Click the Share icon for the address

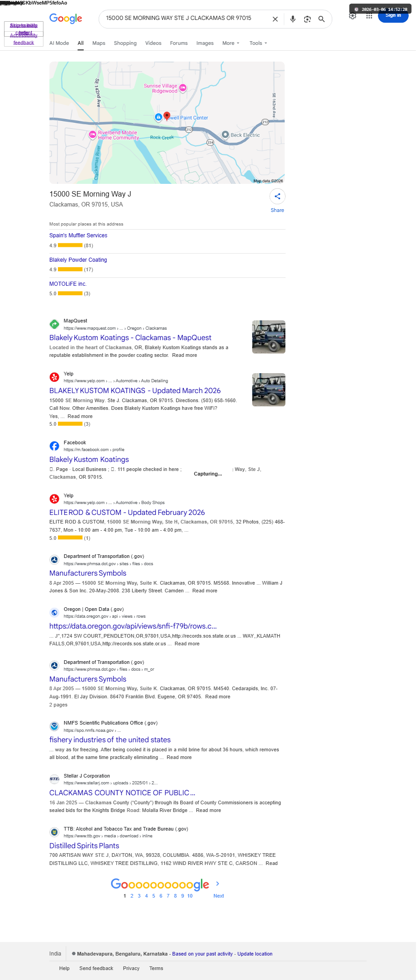(x=277, y=197)
